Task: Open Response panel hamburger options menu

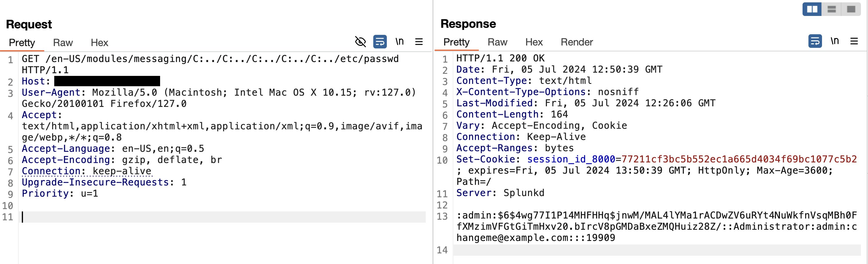Action: [854, 41]
